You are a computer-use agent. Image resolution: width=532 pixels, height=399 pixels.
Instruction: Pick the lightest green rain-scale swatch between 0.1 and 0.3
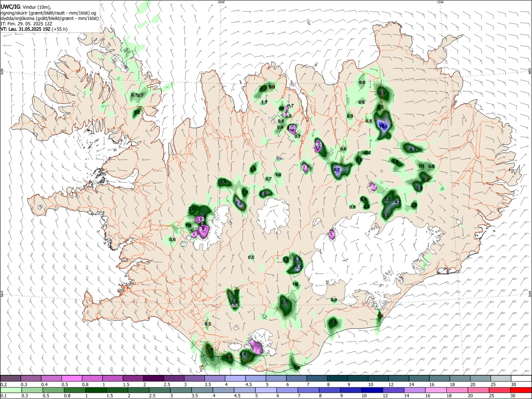(10, 390)
